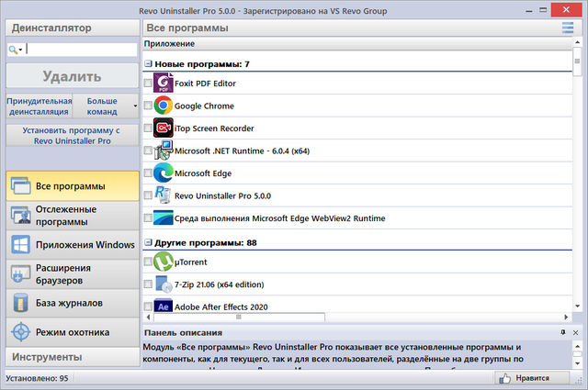Click the µTorrent icon in list

click(x=163, y=262)
